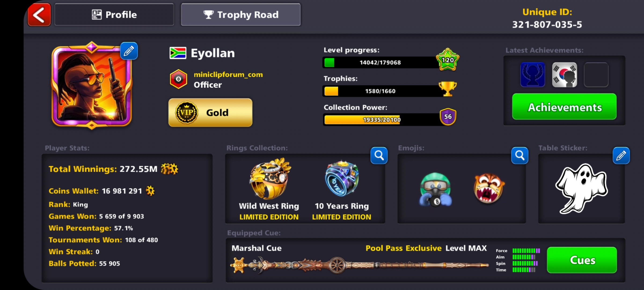
Task: Tap the ghost table sticker
Action: (581, 189)
